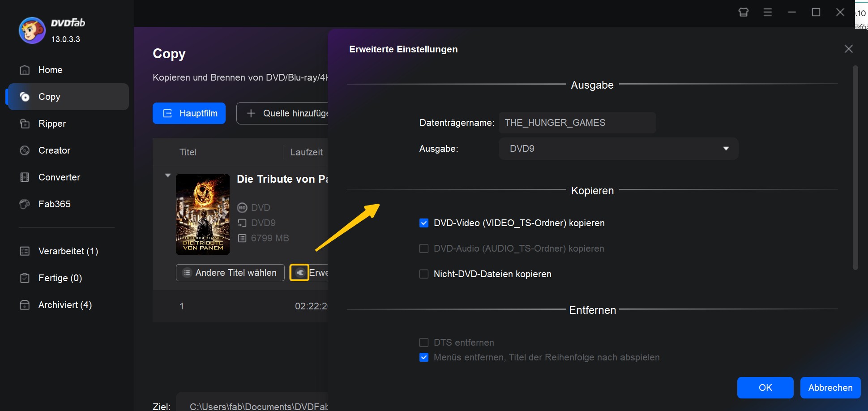868x411 pixels.
Task: Enable Nicht-DVD-Dateien kopieren checkbox
Action: 423,274
